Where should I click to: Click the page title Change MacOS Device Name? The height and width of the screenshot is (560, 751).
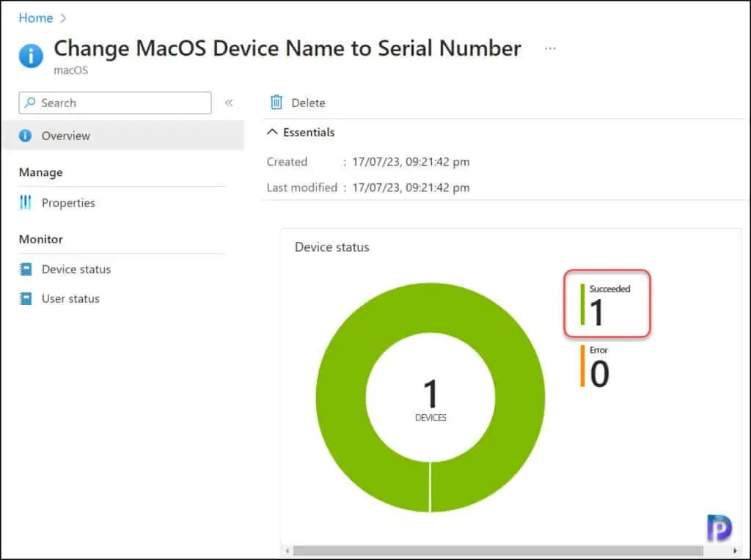tap(287, 49)
